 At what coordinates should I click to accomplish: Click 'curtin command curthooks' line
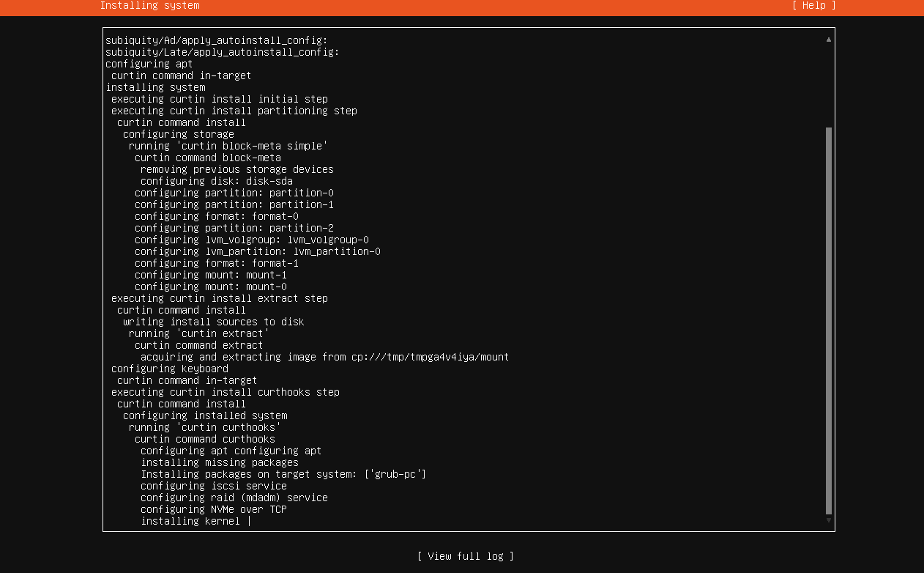pos(205,439)
